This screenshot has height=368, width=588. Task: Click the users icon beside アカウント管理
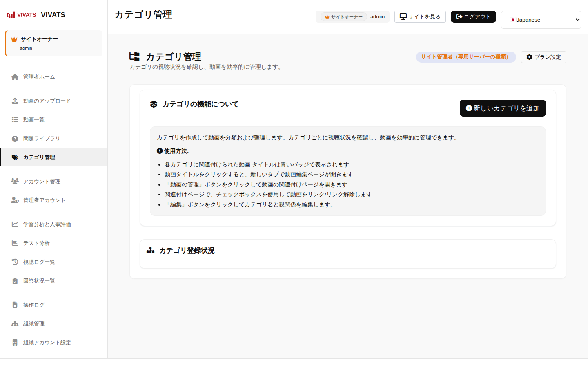[x=15, y=181]
